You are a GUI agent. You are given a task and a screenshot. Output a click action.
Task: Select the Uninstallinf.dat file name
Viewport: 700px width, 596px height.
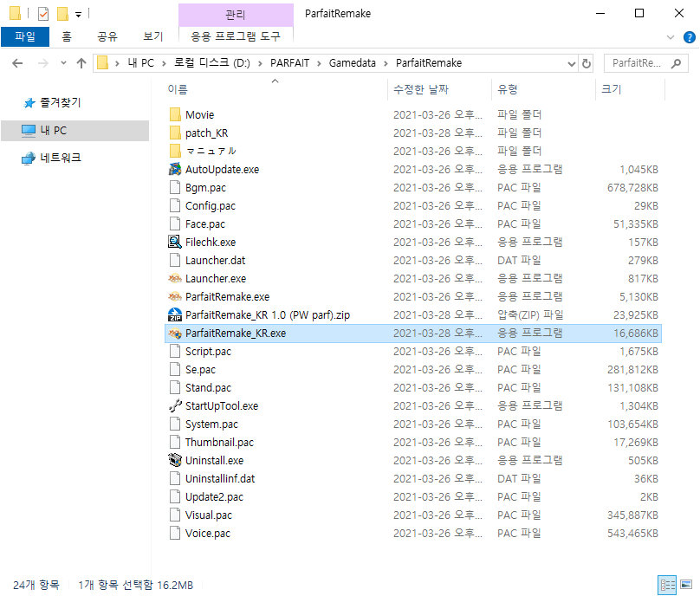[x=220, y=478]
